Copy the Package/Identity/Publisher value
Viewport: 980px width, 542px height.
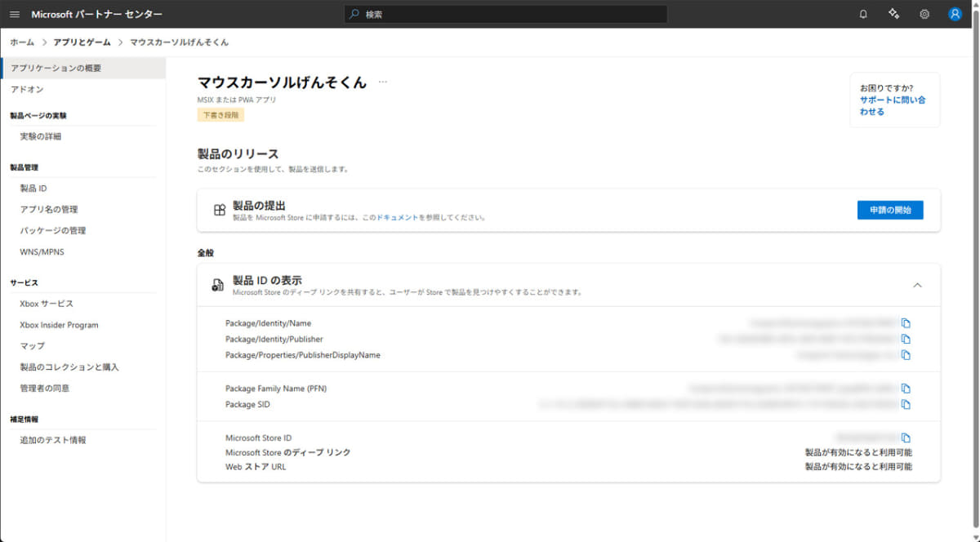[906, 339]
